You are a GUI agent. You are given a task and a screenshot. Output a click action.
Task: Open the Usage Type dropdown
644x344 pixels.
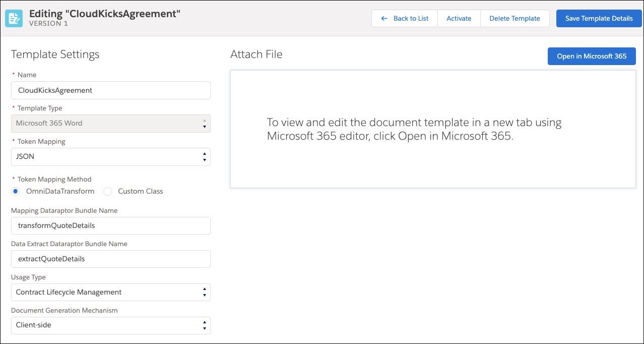pyautogui.click(x=101, y=292)
